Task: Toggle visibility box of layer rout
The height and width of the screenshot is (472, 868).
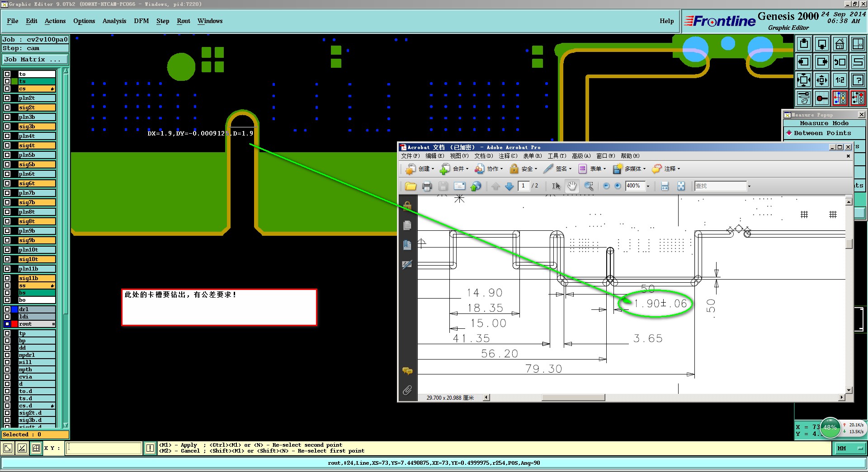Action: 7,324
